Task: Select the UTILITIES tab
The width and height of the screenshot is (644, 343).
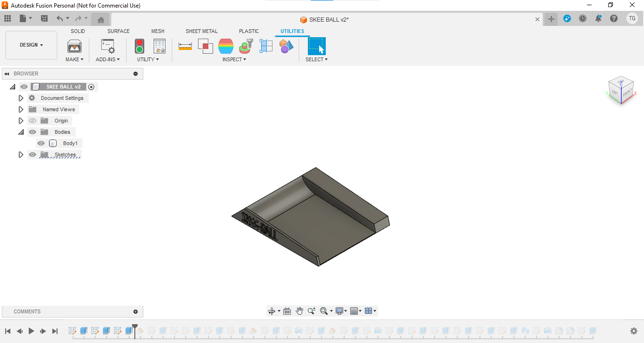Action: pyautogui.click(x=292, y=31)
